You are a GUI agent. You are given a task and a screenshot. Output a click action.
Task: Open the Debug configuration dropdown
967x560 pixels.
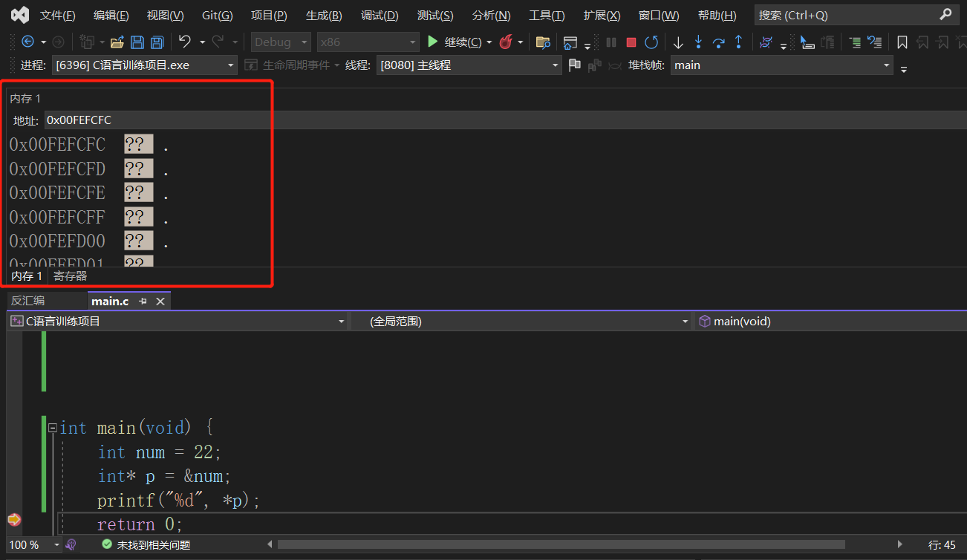point(281,42)
